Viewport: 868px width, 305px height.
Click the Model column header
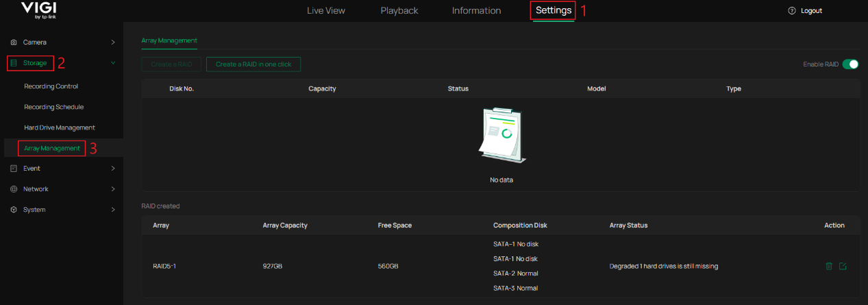click(x=597, y=89)
